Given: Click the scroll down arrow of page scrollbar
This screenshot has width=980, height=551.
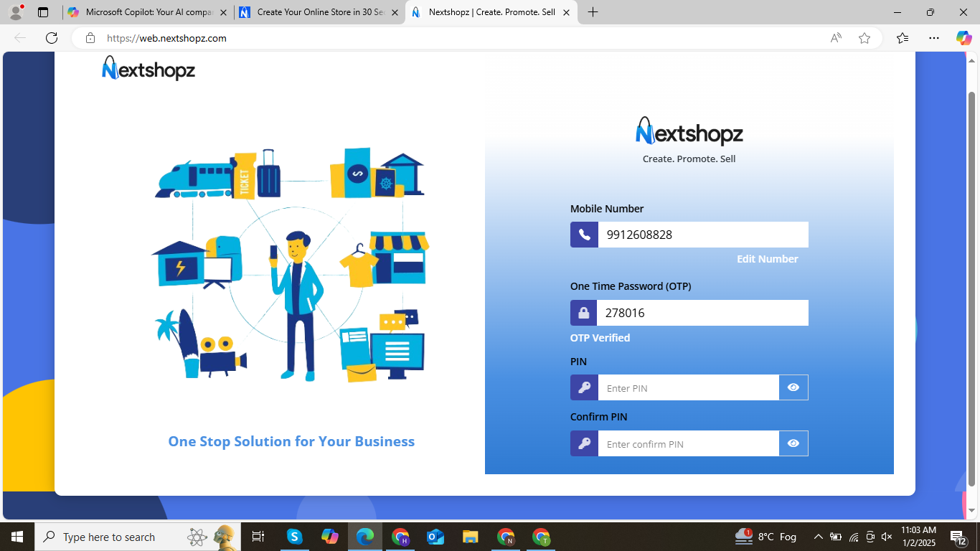Looking at the screenshot, I should coord(972,511).
